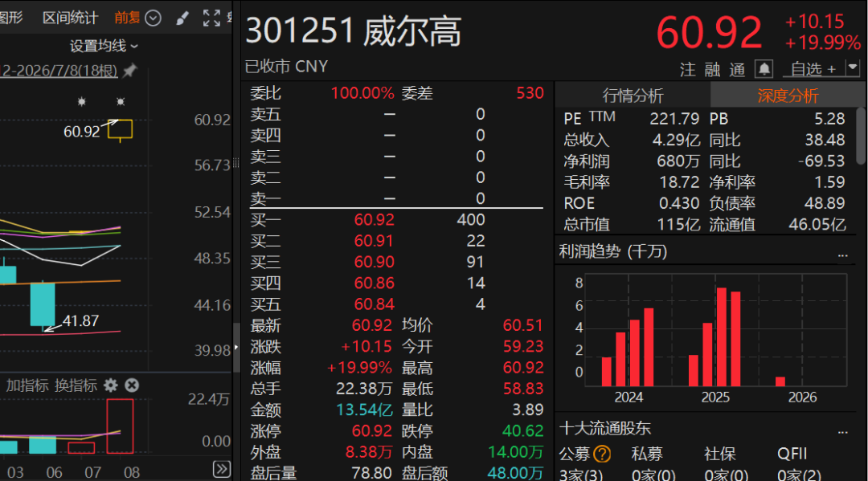The width and height of the screenshot is (868, 481).
Task: Click the 区间统计 menu item
Action: [x=70, y=18]
